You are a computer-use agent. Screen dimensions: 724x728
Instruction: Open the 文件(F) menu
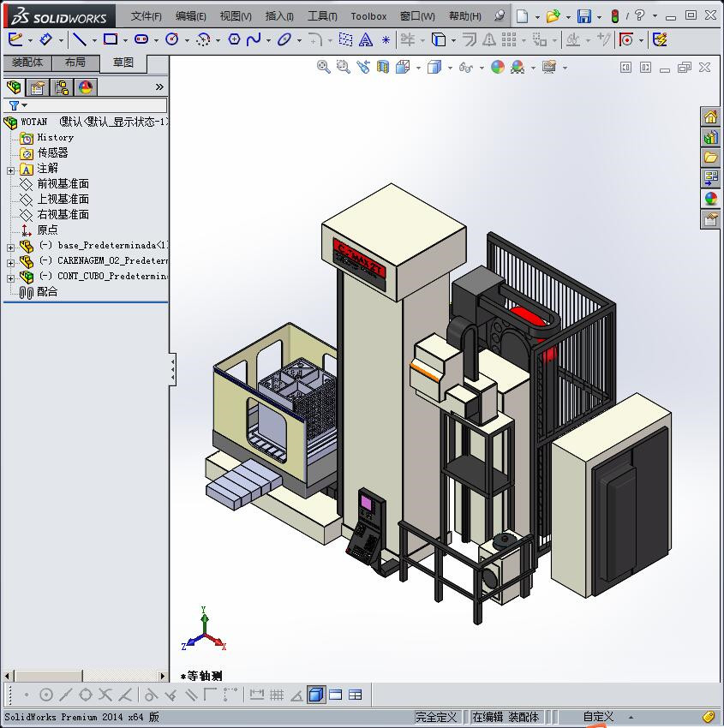146,16
